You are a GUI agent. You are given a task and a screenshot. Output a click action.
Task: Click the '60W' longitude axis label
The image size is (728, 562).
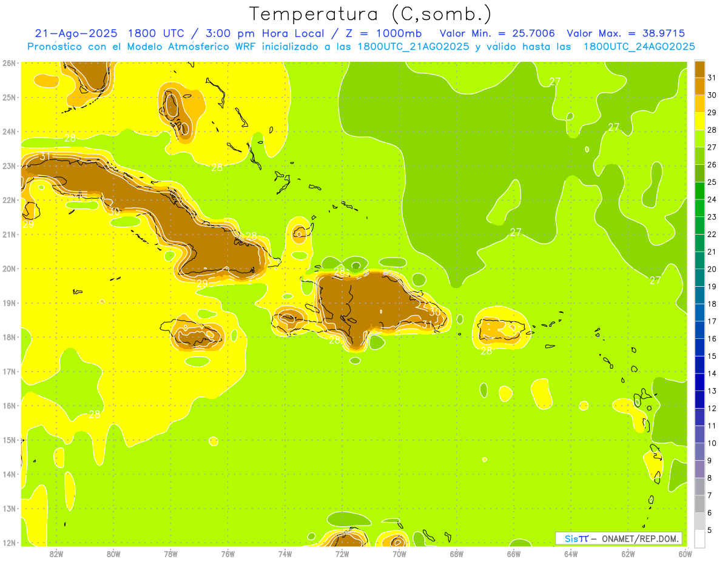(684, 554)
